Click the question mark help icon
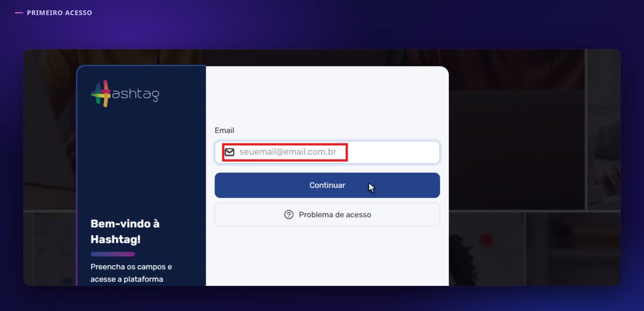644x311 pixels. [289, 214]
